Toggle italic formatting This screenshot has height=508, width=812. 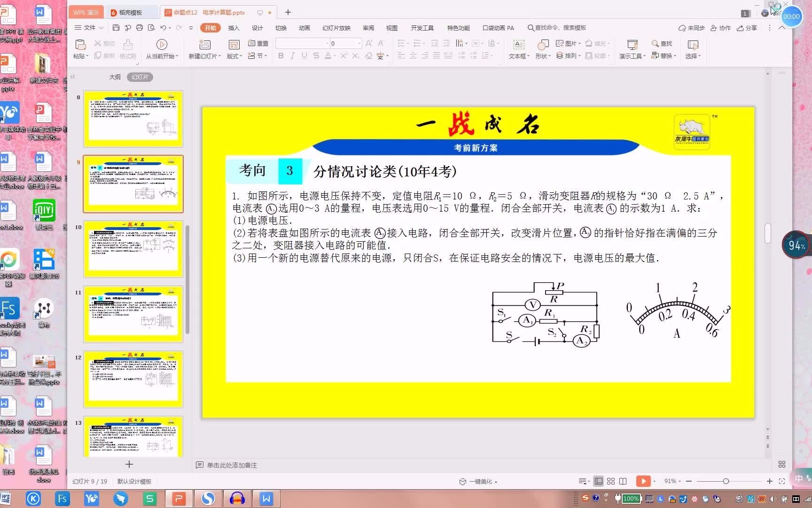(x=292, y=56)
